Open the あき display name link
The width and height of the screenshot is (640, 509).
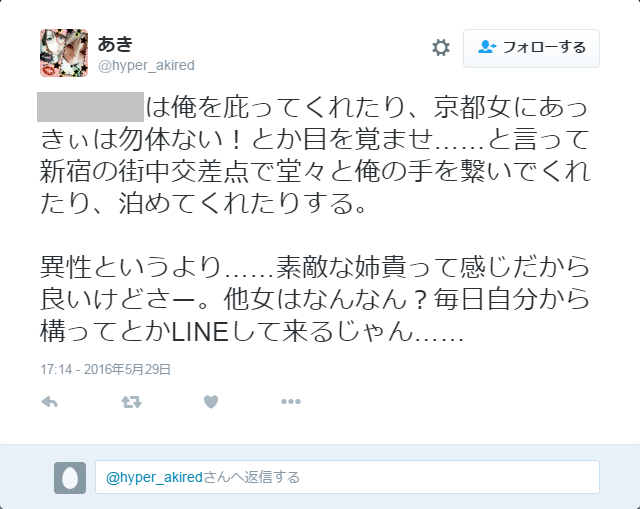pyautogui.click(x=115, y=44)
